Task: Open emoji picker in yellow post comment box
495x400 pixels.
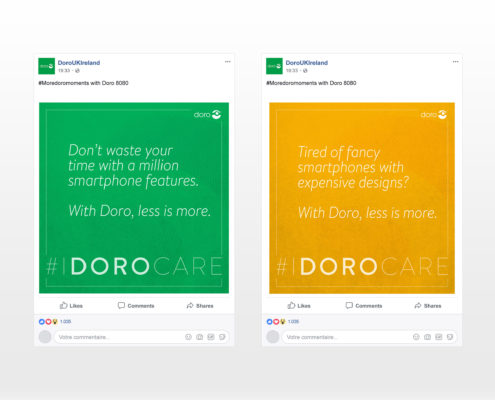Action: 416,337
